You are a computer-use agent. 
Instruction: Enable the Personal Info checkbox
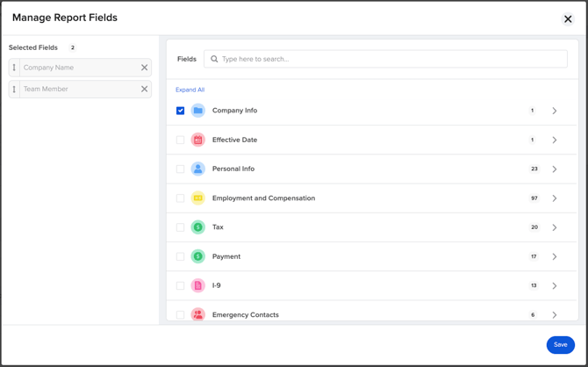(x=181, y=169)
